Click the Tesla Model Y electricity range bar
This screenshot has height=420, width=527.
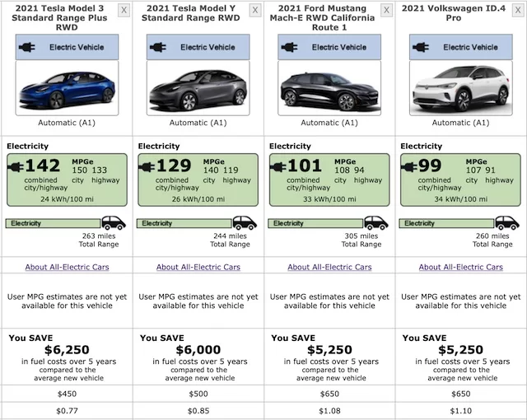[x=184, y=223]
